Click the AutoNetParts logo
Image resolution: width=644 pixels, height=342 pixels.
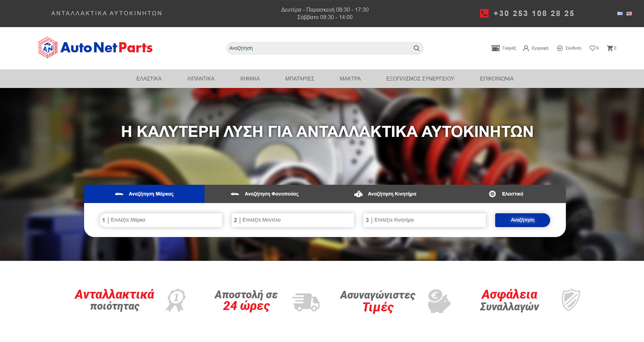click(x=95, y=48)
